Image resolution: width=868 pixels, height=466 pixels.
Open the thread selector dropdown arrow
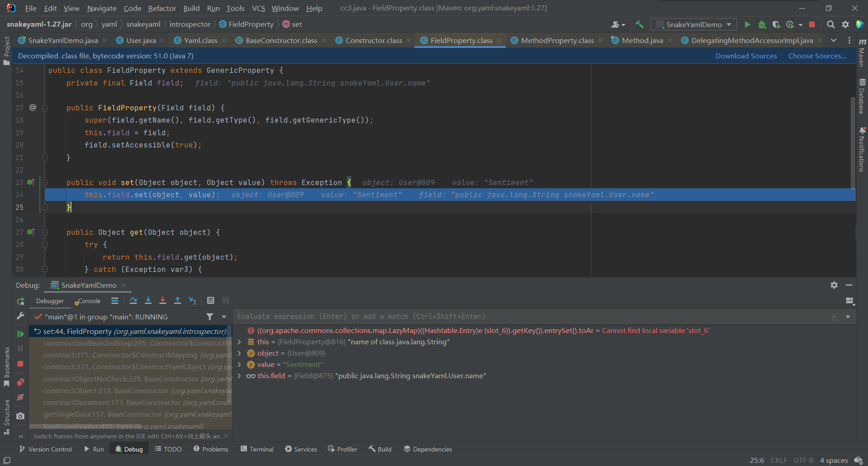[x=224, y=317]
